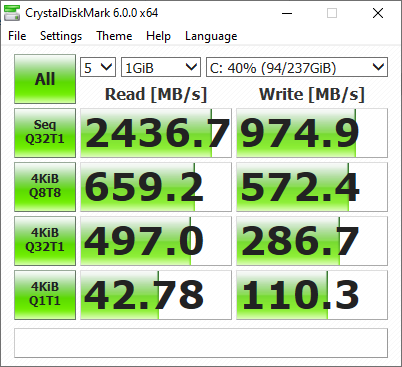Open the Settings menu
This screenshot has width=402, height=367.
(x=61, y=36)
